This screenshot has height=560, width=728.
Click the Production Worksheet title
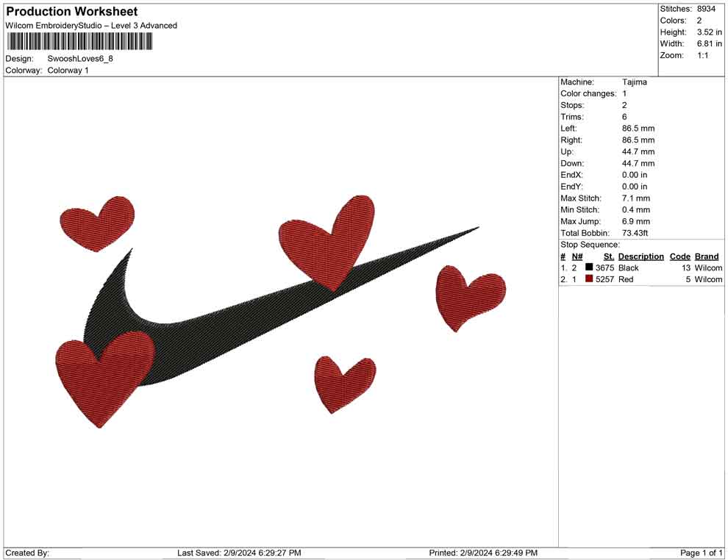(72, 12)
